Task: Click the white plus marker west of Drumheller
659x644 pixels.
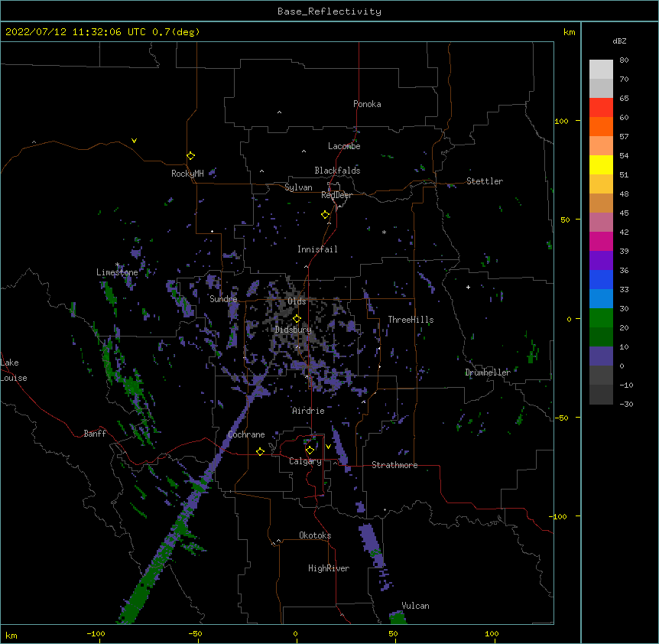Action: [x=468, y=287]
